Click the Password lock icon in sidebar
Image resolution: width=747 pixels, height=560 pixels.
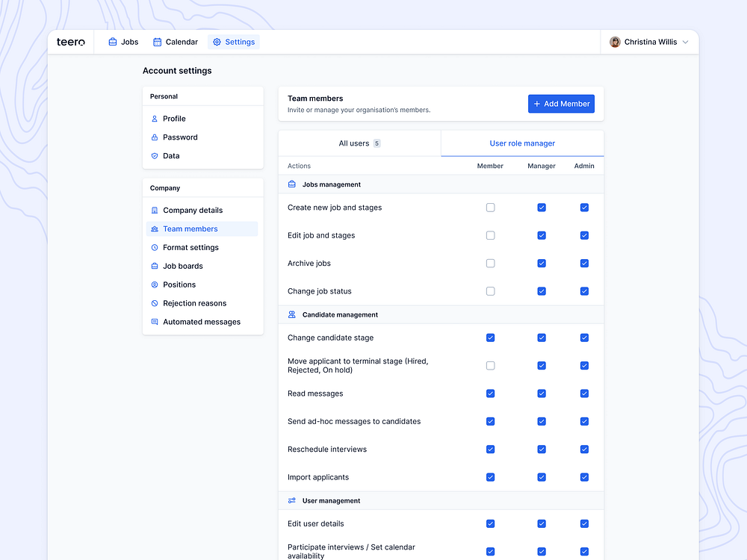tap(155, 137)
